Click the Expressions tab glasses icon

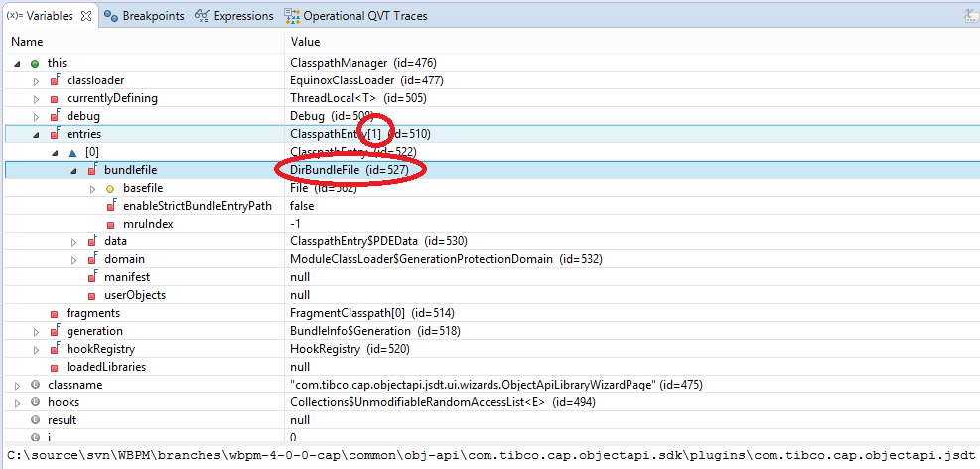click(203, 16)
